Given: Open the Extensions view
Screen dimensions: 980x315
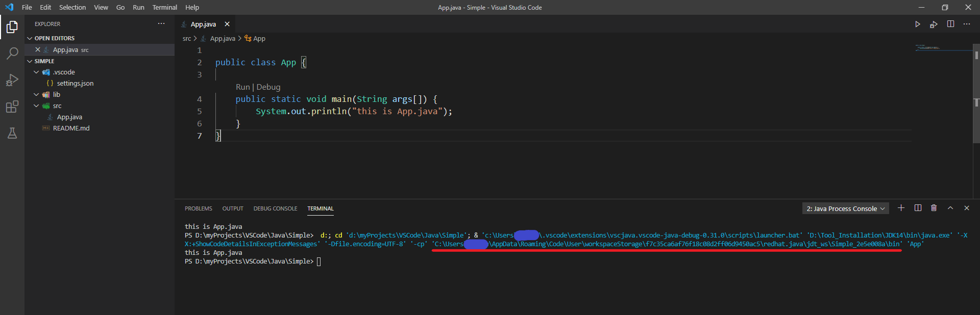Looking at the screenshot, I should (12, 107).
